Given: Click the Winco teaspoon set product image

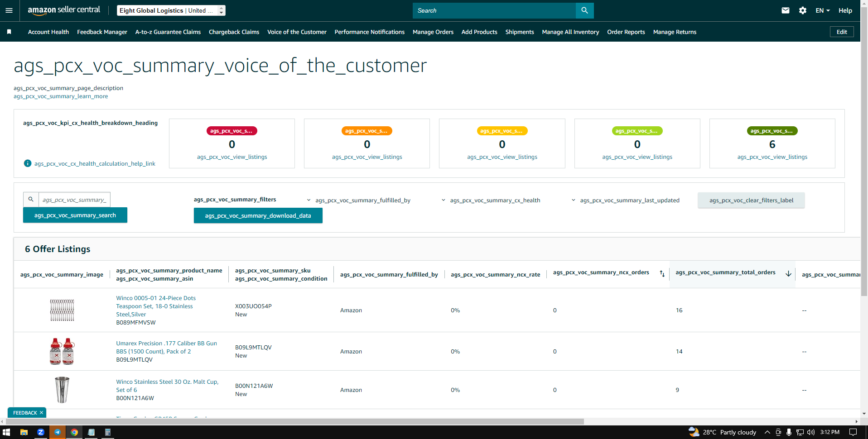Looking at the screenshot, I should (62, 310).
